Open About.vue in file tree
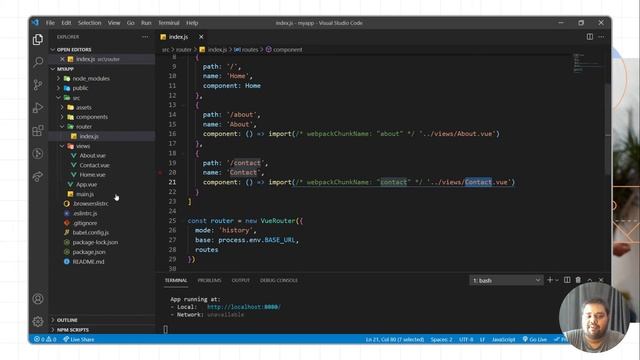The height and width of the screenshot is (360, 640). [93, 156]
